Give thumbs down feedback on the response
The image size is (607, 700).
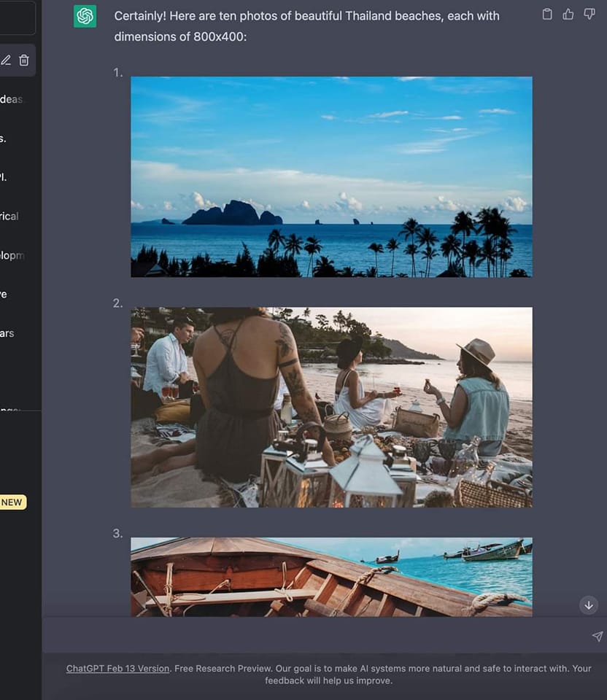(589, 13)
